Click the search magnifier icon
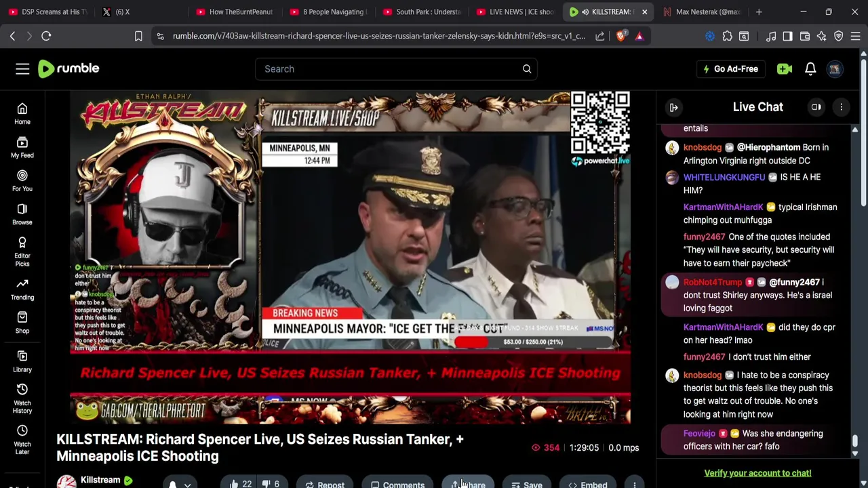This screenshot has width=868, height=488. (x=527, y=68)
